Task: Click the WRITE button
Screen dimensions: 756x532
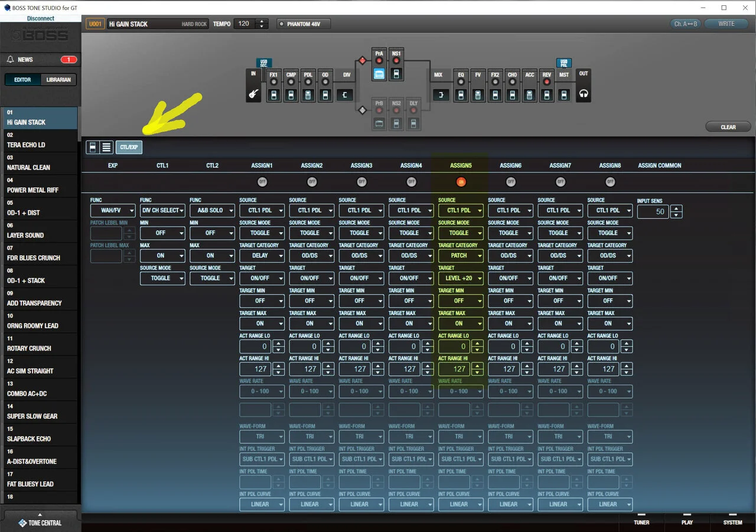Action: pyautogui.click(x=726, y=24)
